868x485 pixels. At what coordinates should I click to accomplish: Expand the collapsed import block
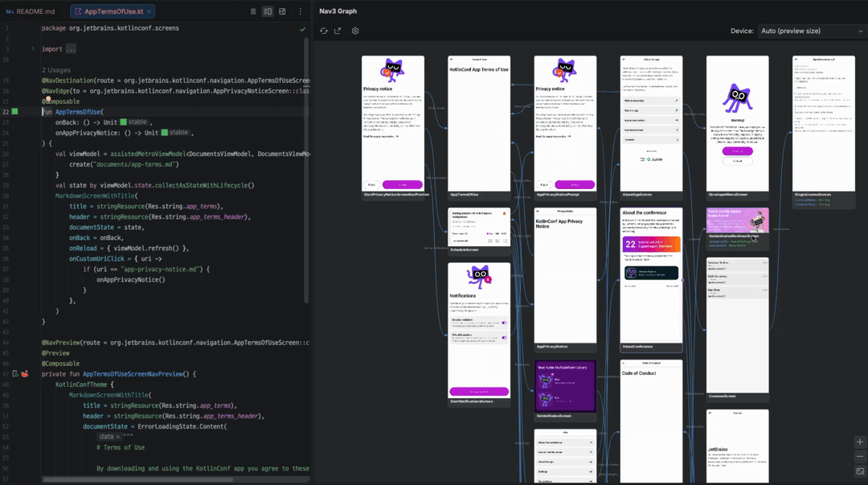tap(33, 49)
